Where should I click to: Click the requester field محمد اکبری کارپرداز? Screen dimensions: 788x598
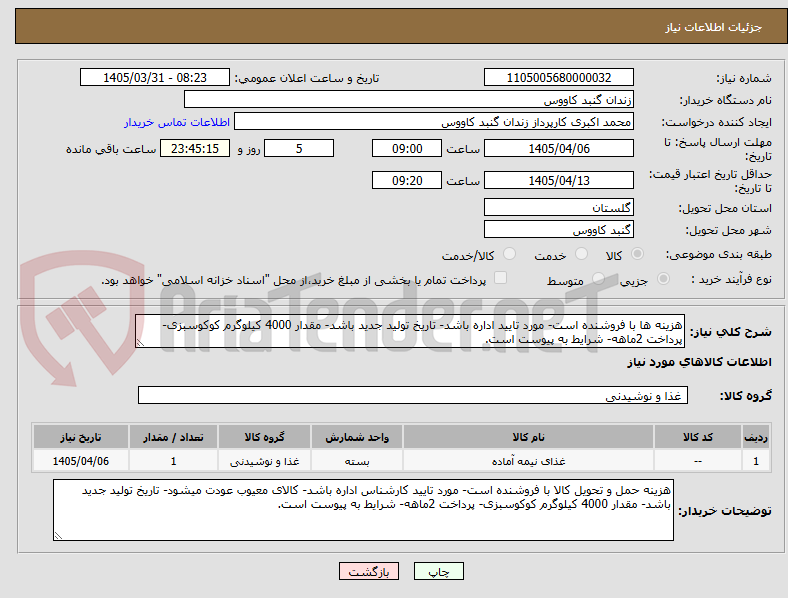coord(434,122)
